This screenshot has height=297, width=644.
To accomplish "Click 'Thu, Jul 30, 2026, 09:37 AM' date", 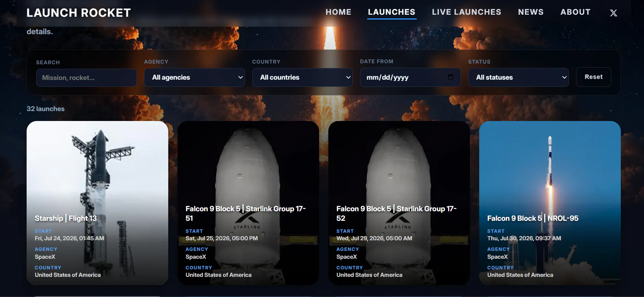I will [x=524, y=238].
